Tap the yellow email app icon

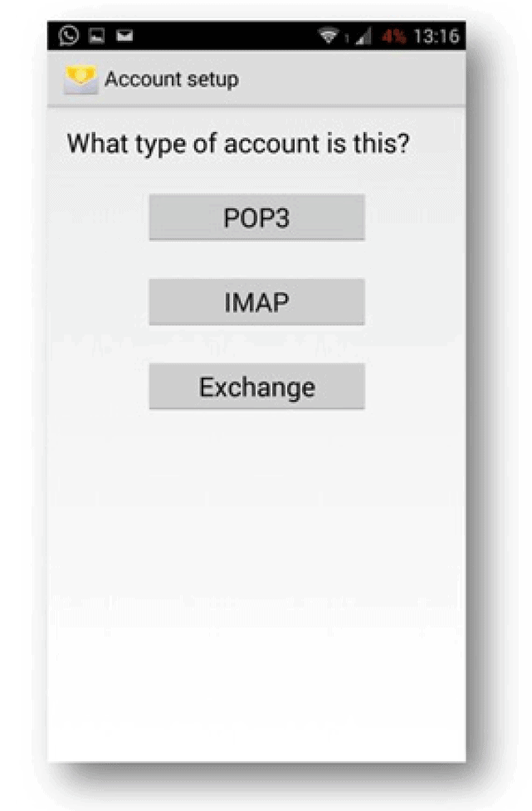(81, 80)
